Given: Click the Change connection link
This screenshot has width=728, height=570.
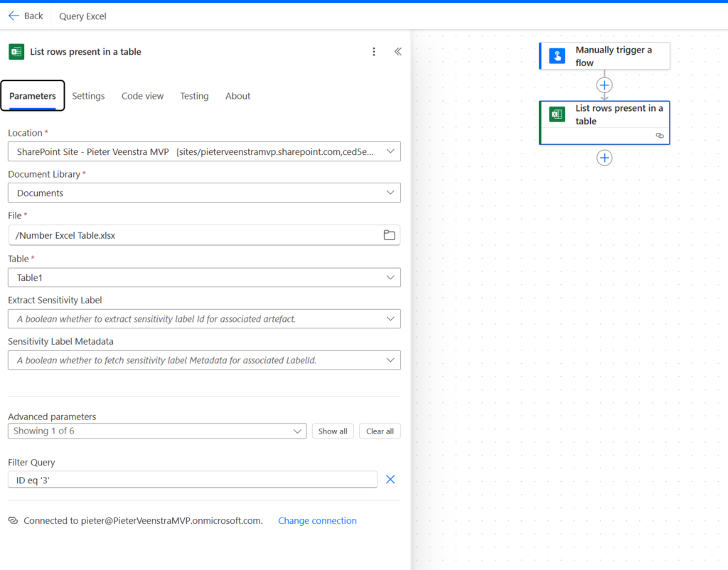Looking at the screenshot, I should click(317, 520).
